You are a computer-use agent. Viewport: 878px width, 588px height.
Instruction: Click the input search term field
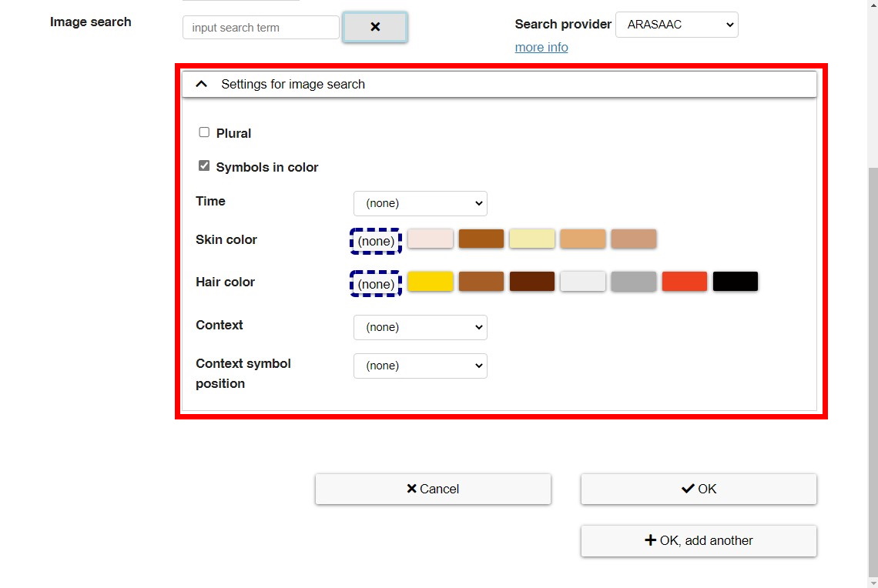(260, 27)
